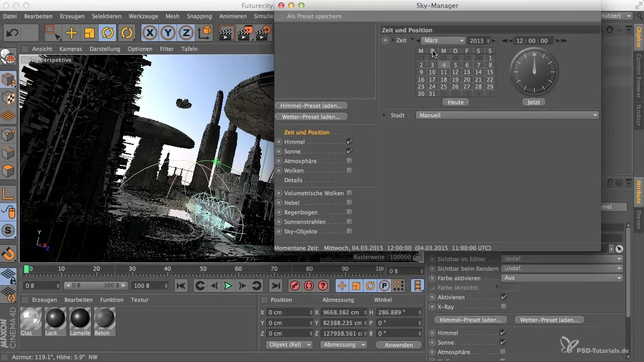
Task: Open the Sichtbar im Editor dropdown
Action: click(563, 259)
